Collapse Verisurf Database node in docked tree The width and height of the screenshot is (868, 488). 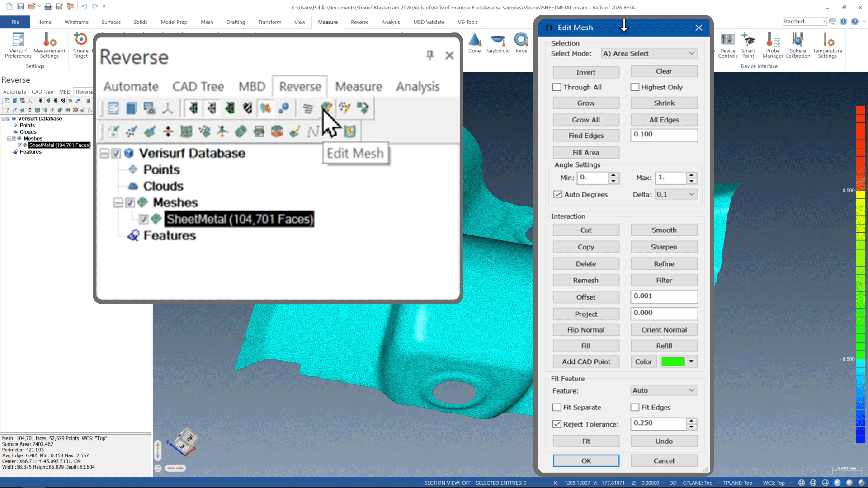pos(4,119)
